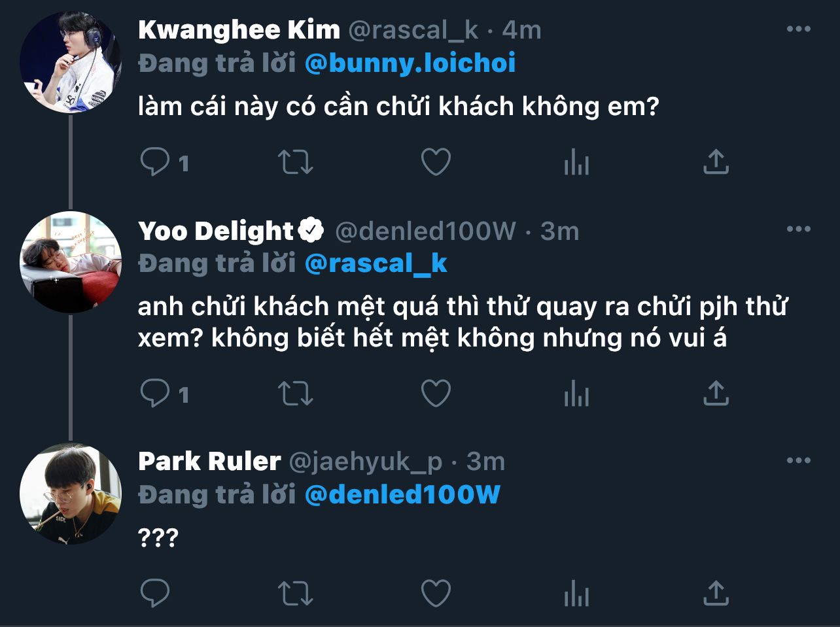View analytics for Kwanghee Kim's tweet
This screenshot has width=840, height=627.
(x=576, y=162)
